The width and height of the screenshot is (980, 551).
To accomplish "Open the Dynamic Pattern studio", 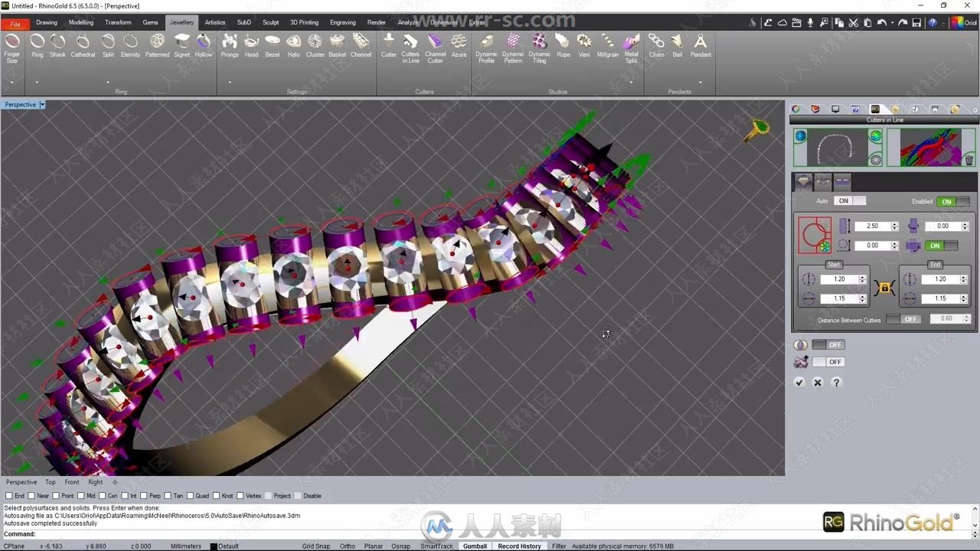I will (x=513, y=48).
